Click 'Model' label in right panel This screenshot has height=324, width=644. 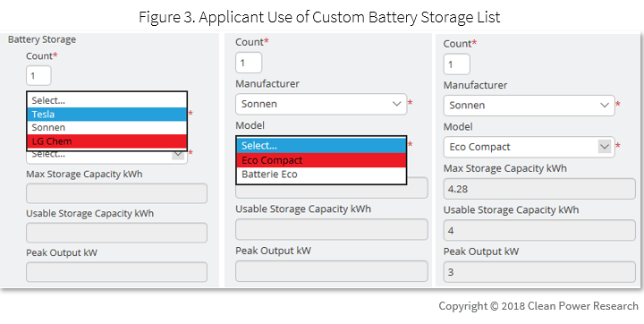pos(458,126)
